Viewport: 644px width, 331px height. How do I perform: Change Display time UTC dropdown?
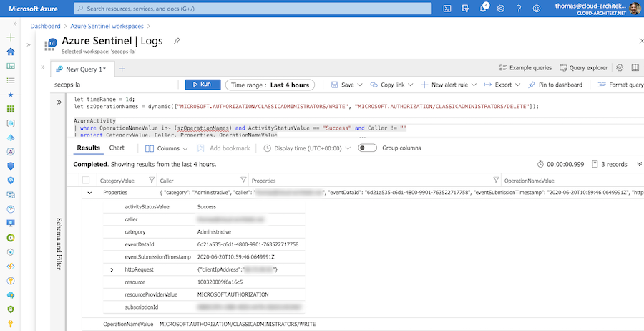307,148
